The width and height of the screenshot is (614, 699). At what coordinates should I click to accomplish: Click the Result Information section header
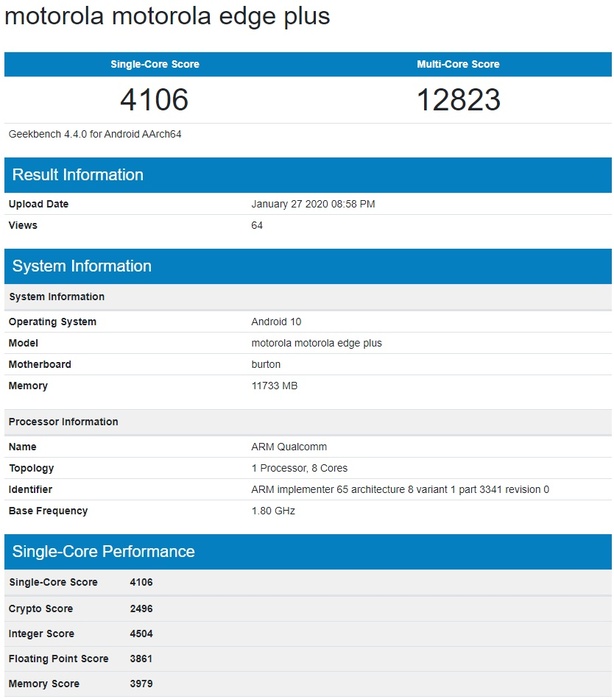[x=78, y=175]
